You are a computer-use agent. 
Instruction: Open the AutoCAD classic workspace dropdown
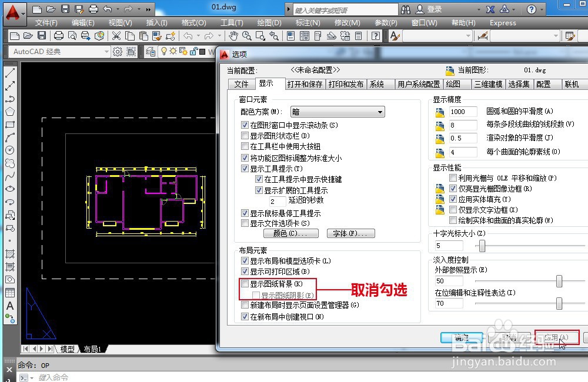click(x=59, y=52)
